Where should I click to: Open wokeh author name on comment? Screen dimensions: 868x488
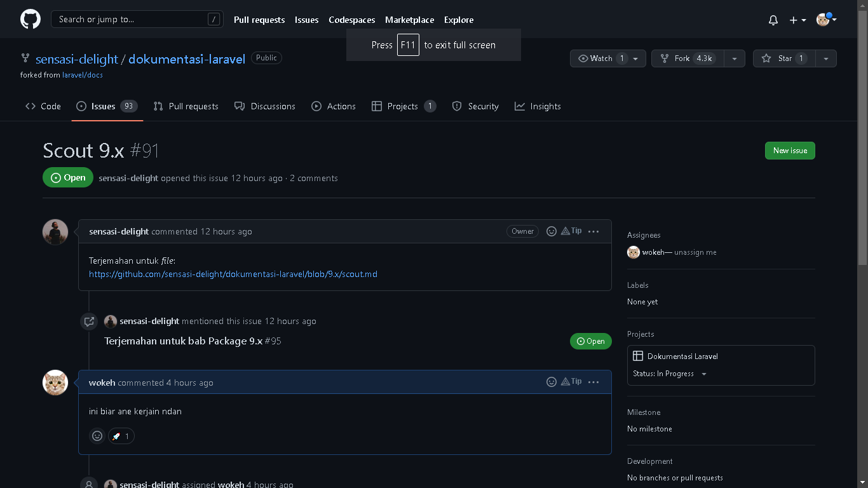pyautogui.click(x=102, y=383)
